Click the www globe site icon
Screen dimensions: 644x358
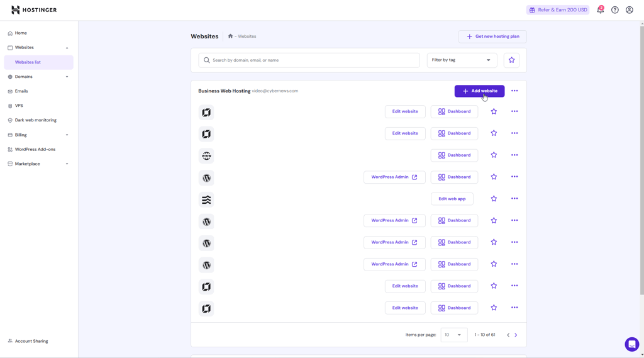206,156
